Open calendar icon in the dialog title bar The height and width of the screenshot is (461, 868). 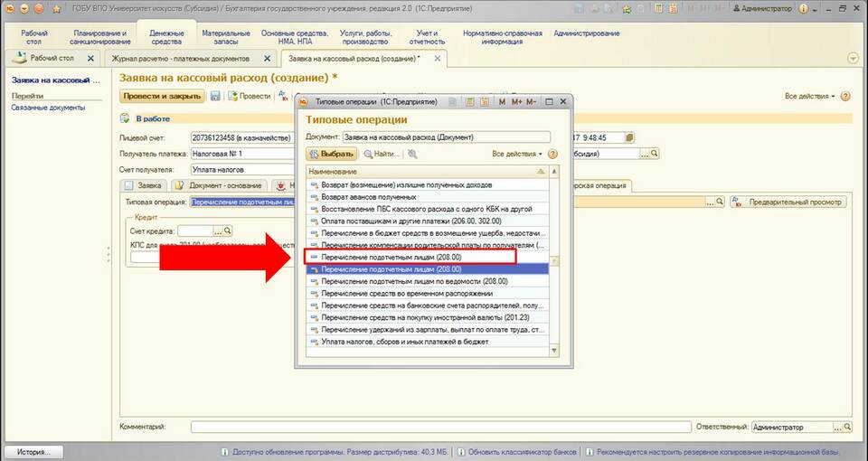click(x=485, y=102)
